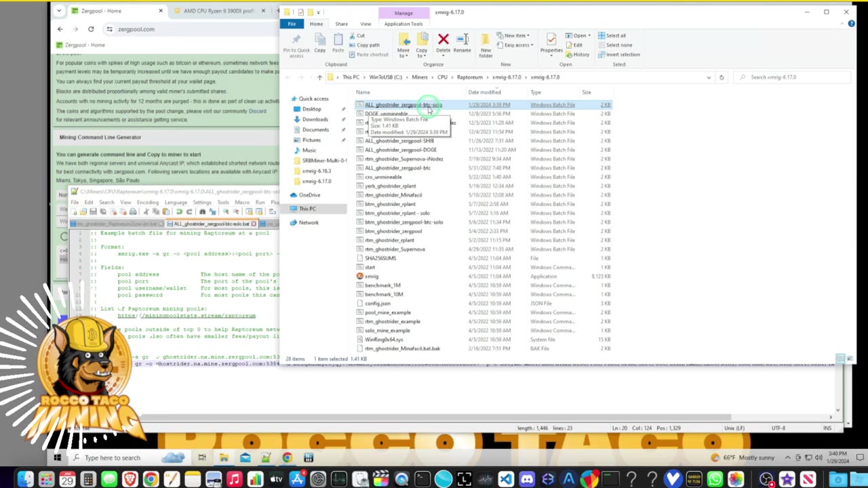The width and height of the screenshot is (868, 488).
Task: Click the zergpool.com address bar
Action: click(193, 29)
